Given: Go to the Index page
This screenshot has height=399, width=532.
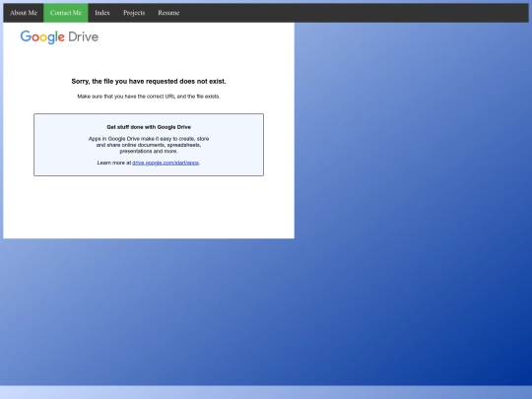Looking at the screenshot, I should point(102,13).
